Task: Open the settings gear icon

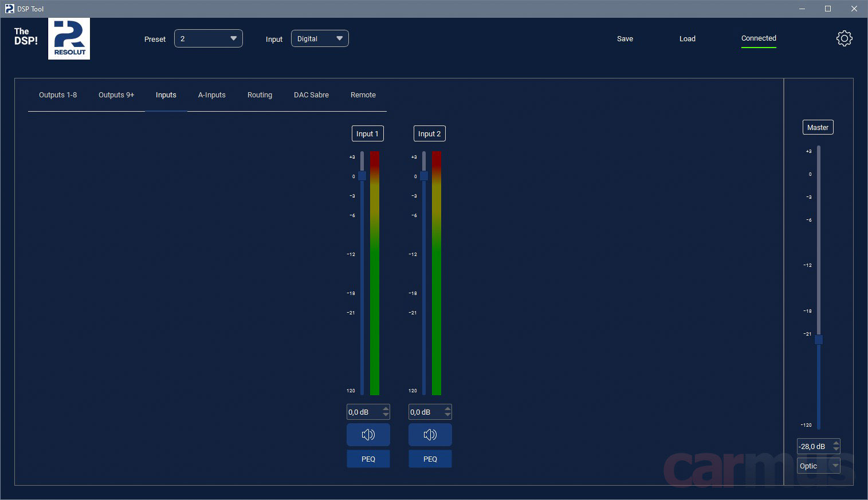Action: (x=844, y=38)
